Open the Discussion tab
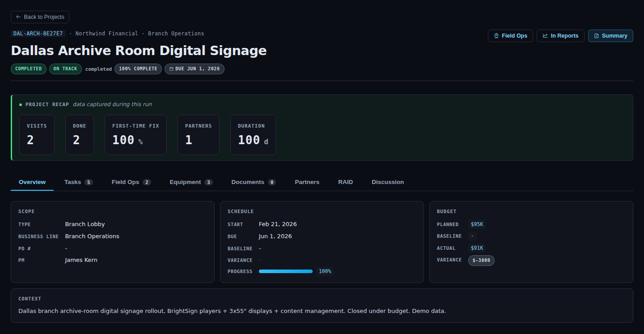This screenshot has height=334, width=644. click(x=388, y=182)
